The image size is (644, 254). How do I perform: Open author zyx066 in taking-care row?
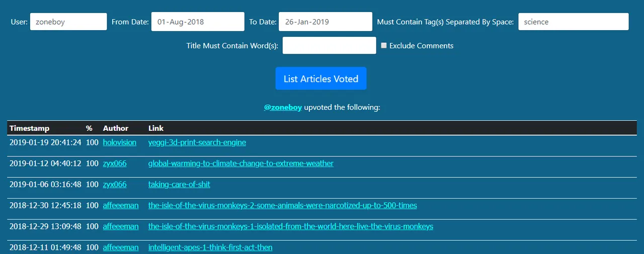[115, 185]
